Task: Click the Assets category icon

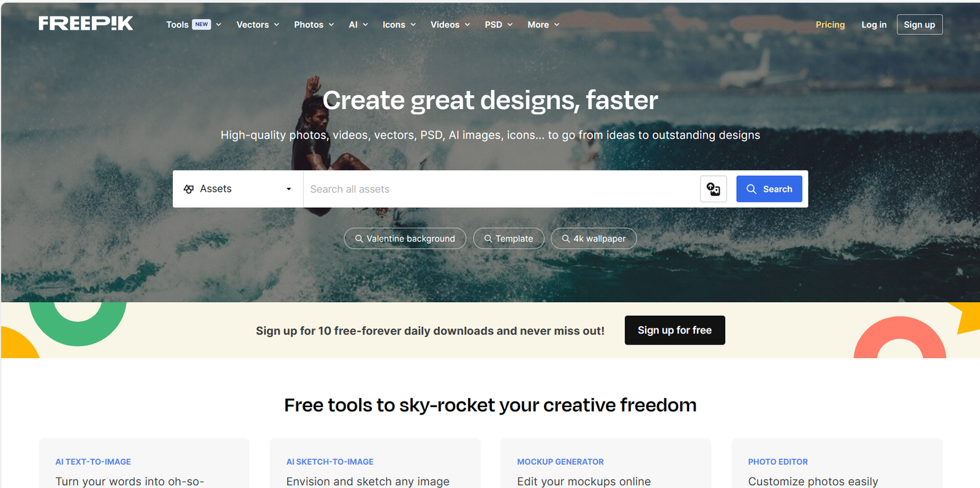Action: pos(189,189)
